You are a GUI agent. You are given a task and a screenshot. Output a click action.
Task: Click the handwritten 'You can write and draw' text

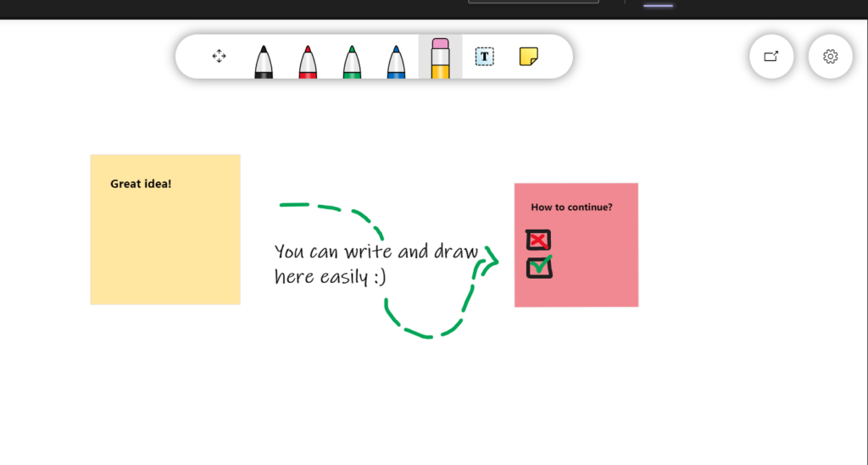(376, 252)
